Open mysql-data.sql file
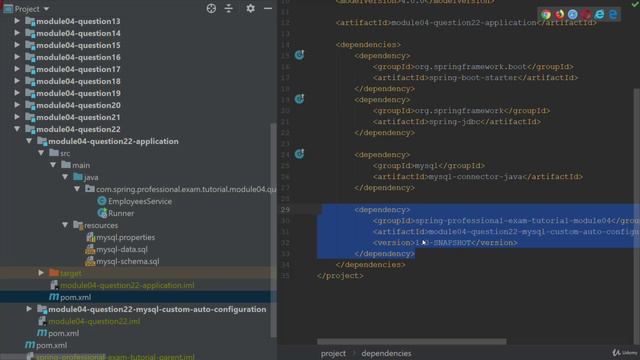 tap(122, 249)
